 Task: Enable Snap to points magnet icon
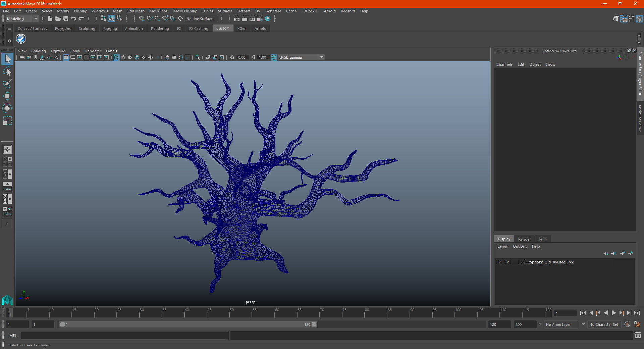click(157, 19)
